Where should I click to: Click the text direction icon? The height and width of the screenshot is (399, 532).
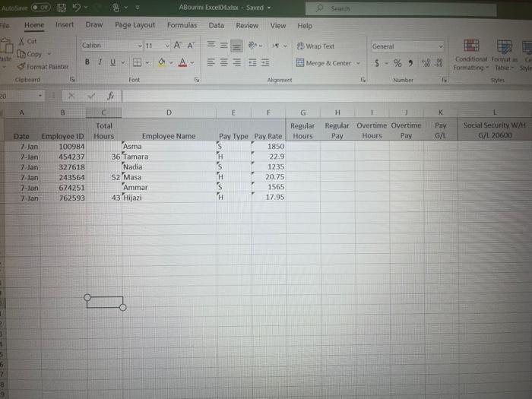(x=276, y=46)
